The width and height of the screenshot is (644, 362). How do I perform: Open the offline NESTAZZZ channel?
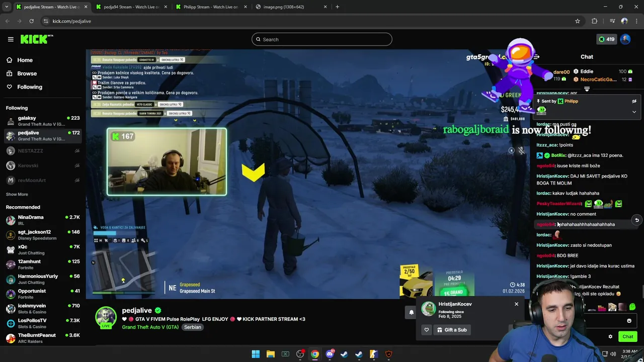click(43, 151)
